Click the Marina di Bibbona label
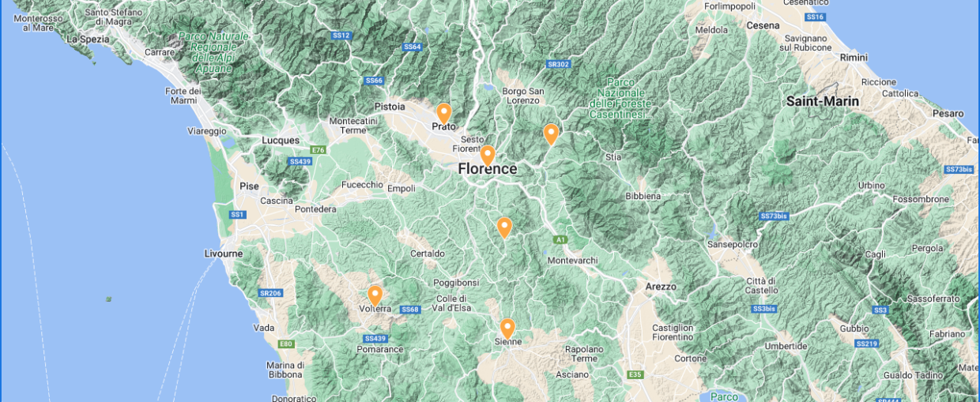Viewport: 980px width, 402px height. coord(285,370)
